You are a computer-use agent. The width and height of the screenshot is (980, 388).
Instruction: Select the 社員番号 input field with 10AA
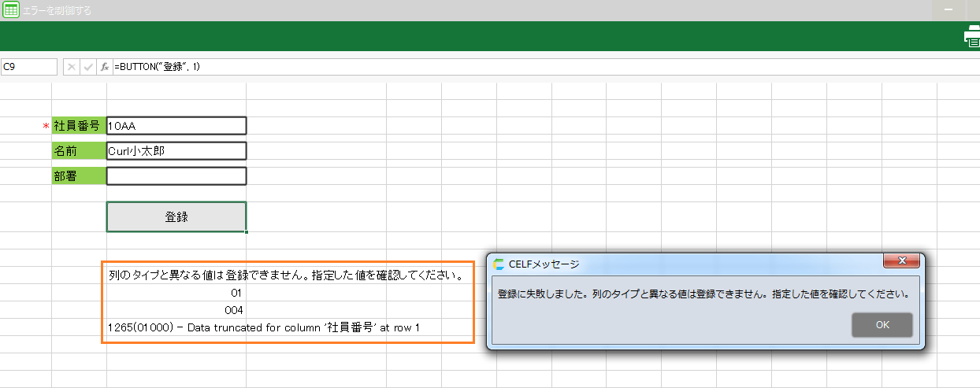pos(176,126)
